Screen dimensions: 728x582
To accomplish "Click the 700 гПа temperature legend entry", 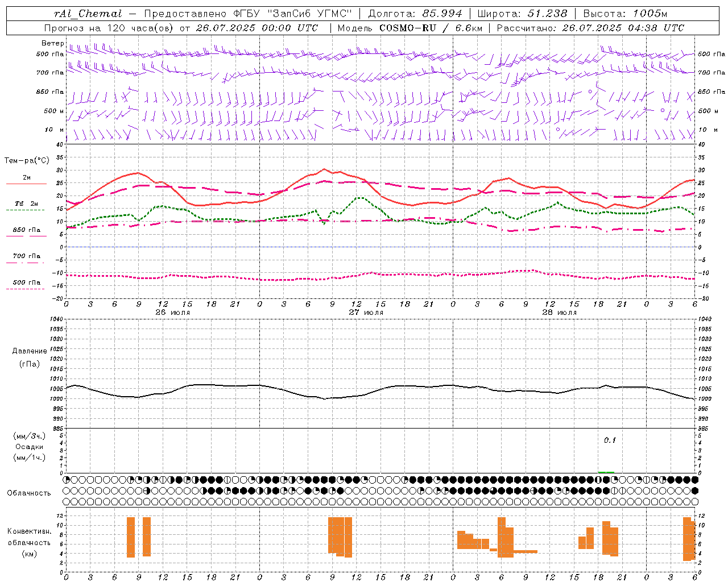I will [27, 256].
